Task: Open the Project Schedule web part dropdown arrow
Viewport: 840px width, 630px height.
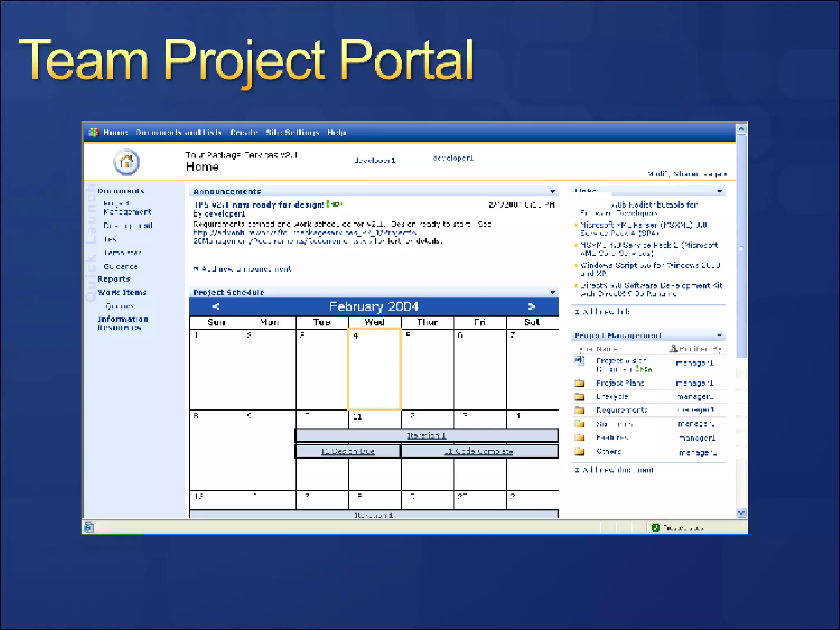Action: [x=552, y=292]
